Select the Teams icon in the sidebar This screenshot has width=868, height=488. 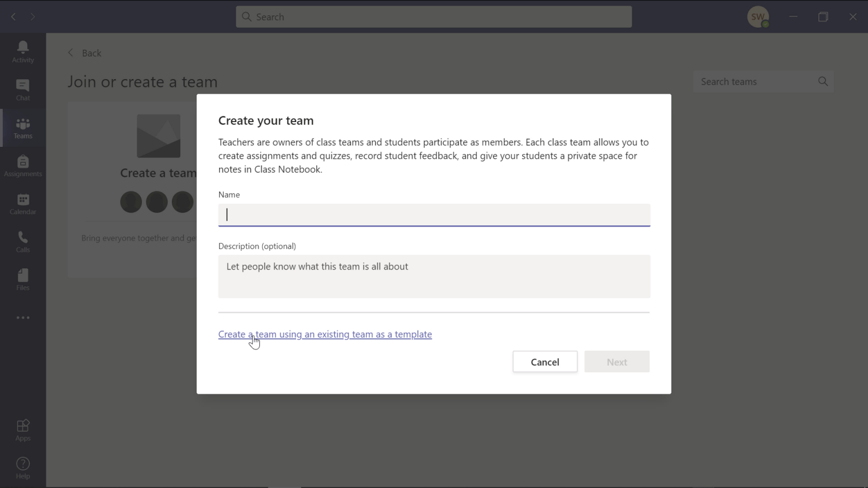[23, 128]
